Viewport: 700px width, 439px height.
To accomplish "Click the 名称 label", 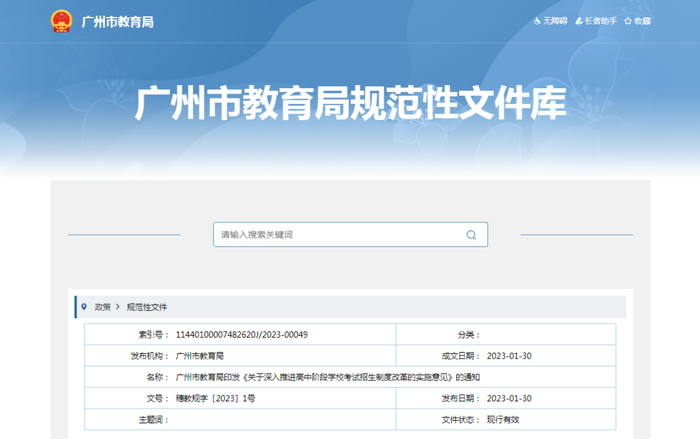I will (157, 377).
